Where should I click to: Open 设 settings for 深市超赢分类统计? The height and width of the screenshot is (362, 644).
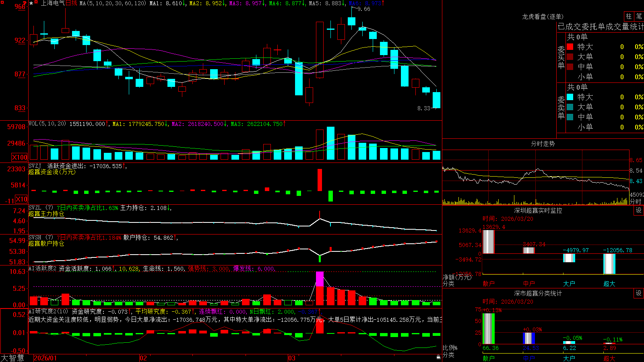[x=638, y=293]
